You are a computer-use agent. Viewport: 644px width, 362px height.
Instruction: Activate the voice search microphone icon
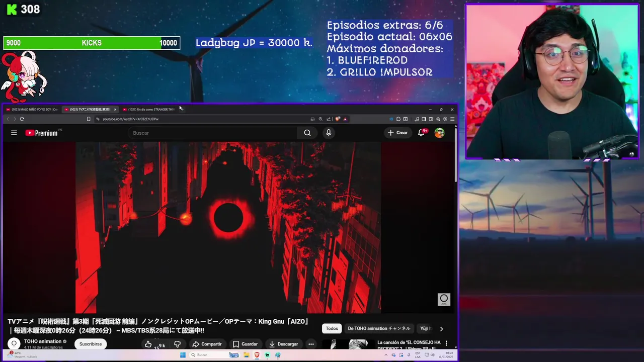click(329, 133)
